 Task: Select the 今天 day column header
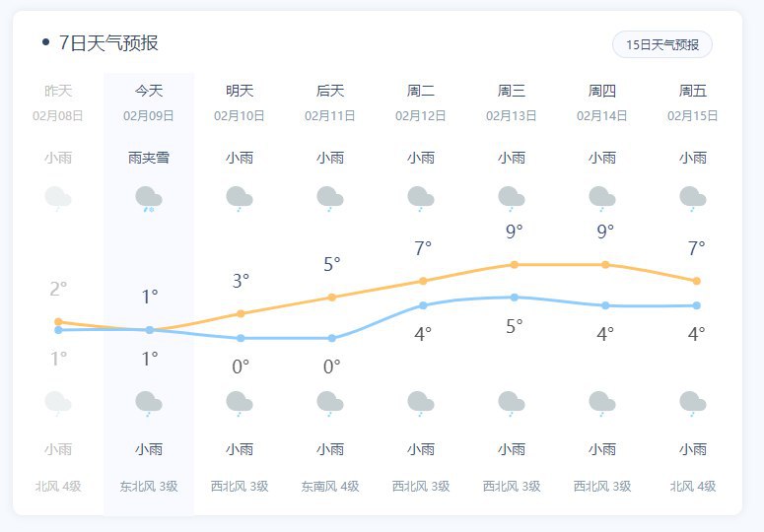click(x=149, y=91)
